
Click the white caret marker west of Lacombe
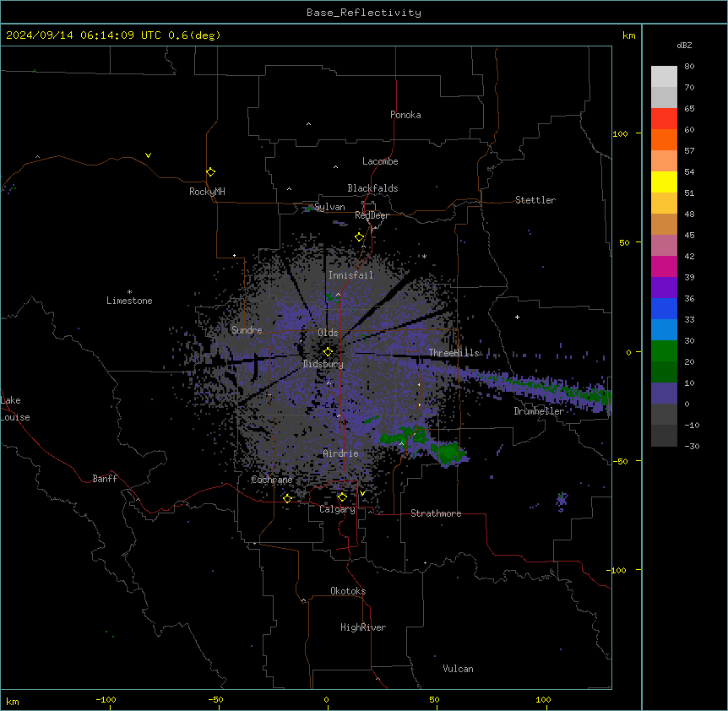[335, 167]
